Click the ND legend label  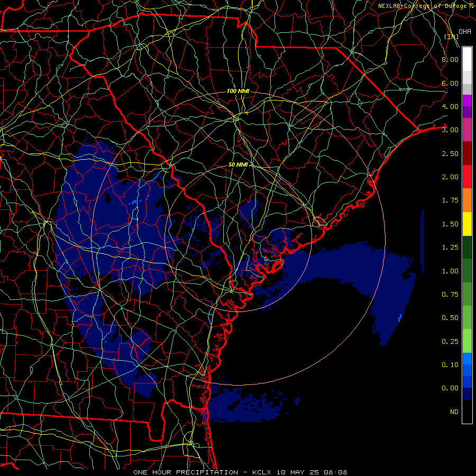tap(454, 412)
